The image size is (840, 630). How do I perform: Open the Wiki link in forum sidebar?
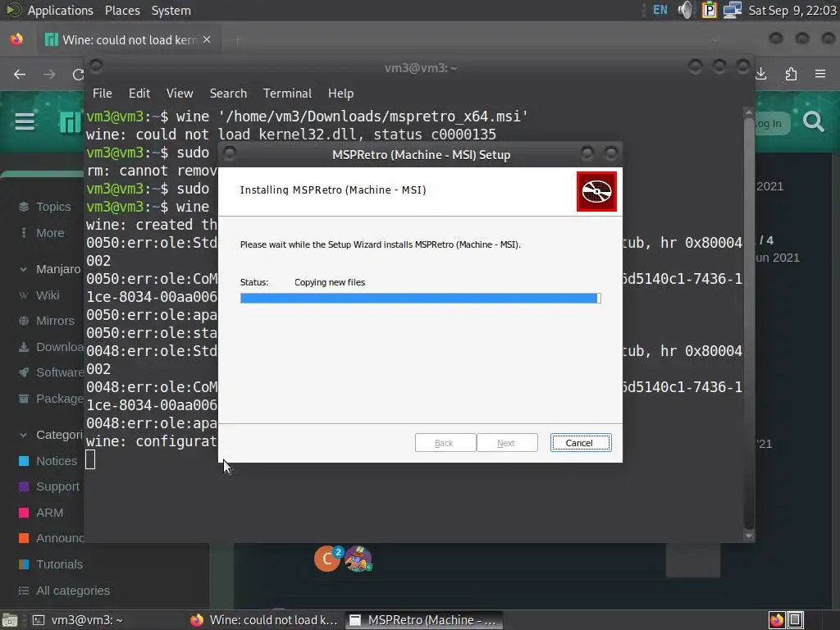pos(40,295)
